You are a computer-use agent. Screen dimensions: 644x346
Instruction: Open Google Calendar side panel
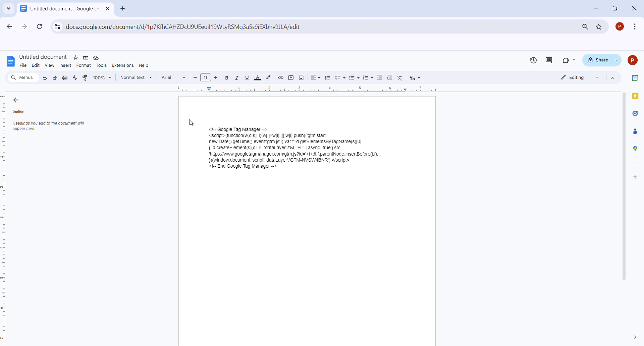[x=635, y=78]
